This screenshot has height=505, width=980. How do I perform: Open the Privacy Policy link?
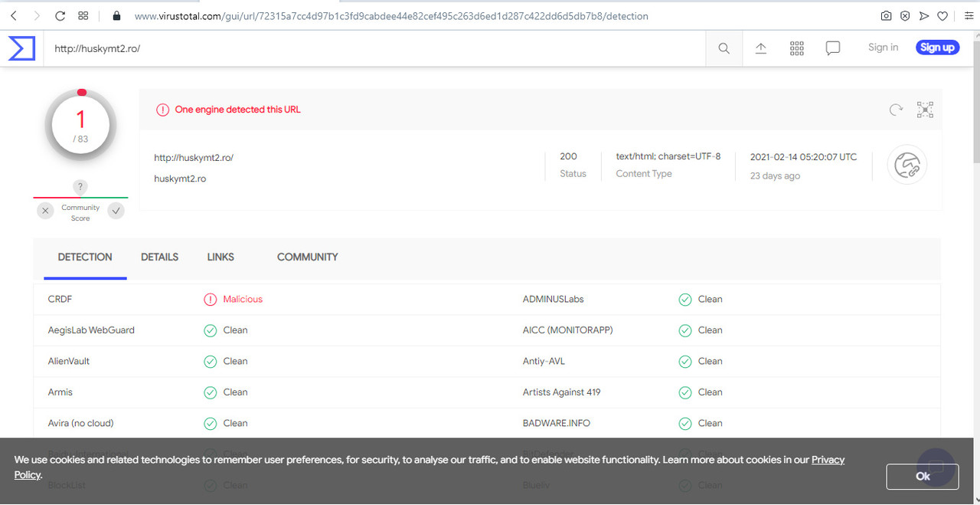828,460
